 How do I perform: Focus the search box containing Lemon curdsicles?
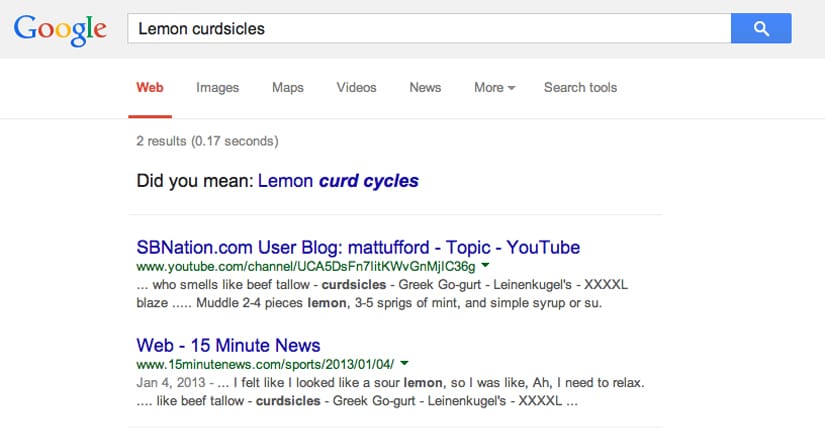[x=428, y=29]
